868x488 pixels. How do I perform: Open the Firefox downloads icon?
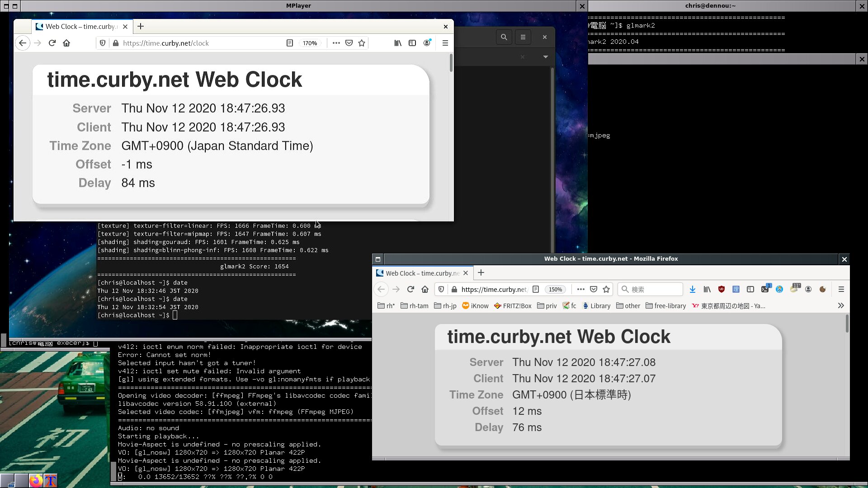[x=693, y=289]
